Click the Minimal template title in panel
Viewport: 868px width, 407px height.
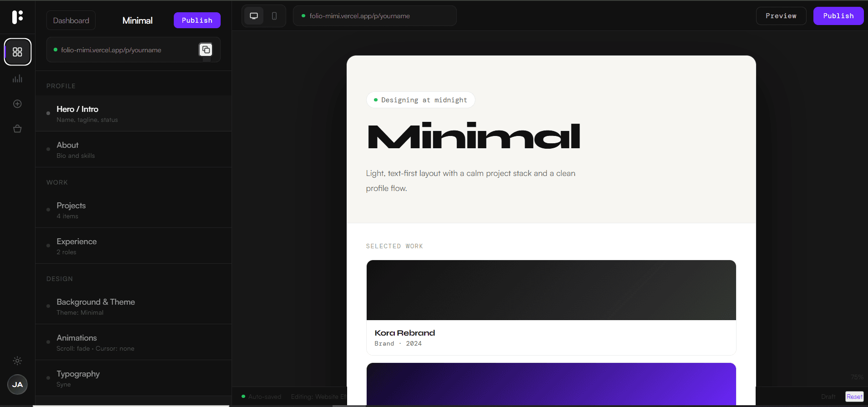pos(137,20)
